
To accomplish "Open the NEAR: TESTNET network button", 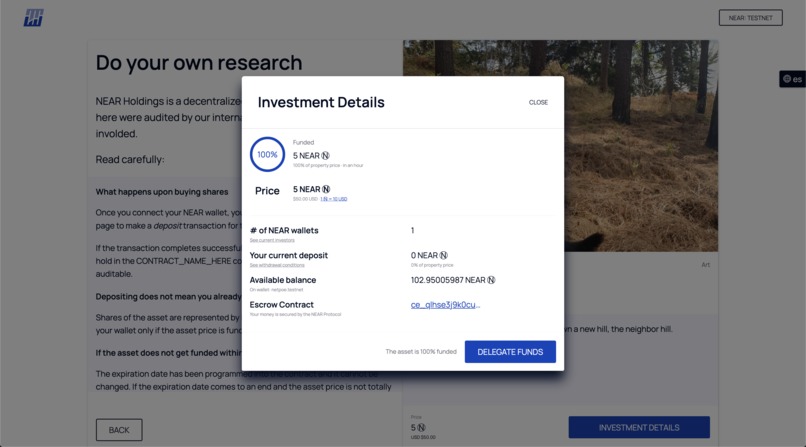I will point(750,17).
